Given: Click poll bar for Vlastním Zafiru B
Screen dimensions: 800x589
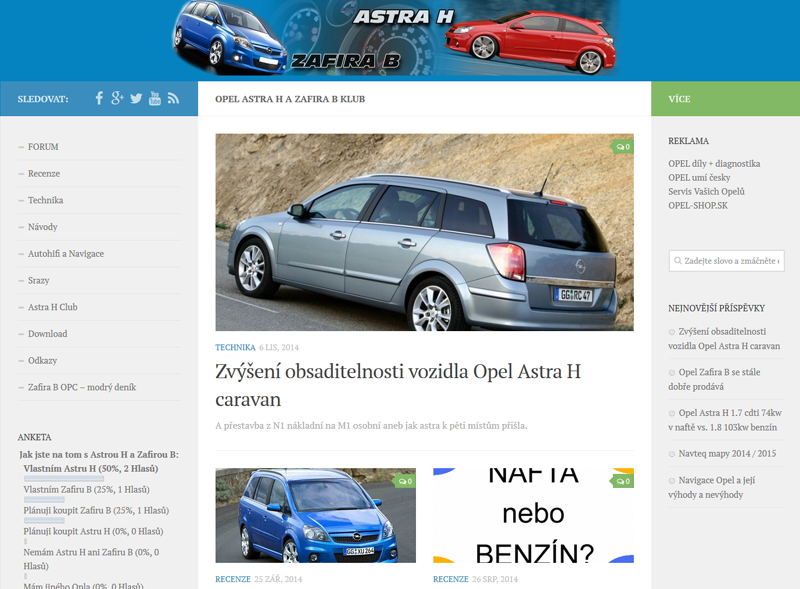Looking at the screenshot, I should point(44,500).
